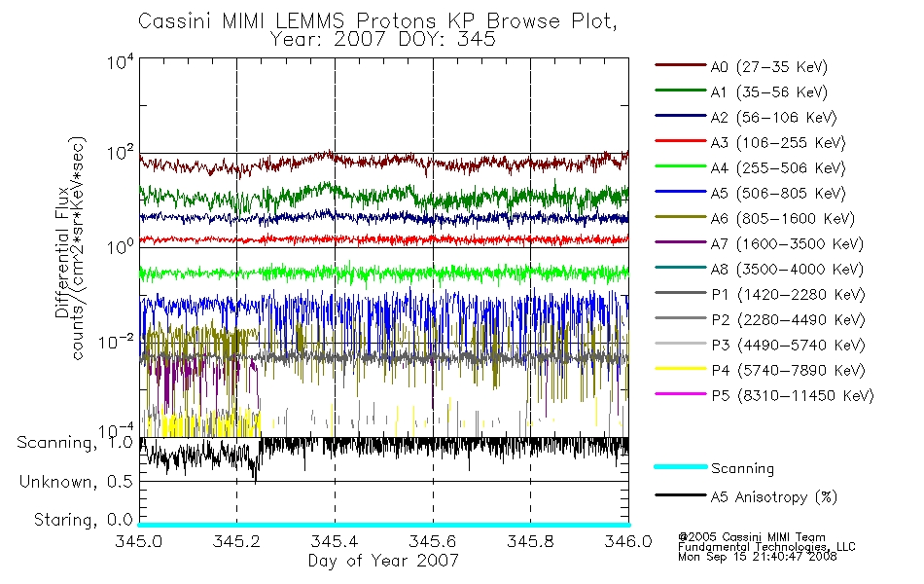The height and width of the screenshot is (584, 924).
Task: Click the black A5 Anisotropy legend line
Action: (681, 494)
